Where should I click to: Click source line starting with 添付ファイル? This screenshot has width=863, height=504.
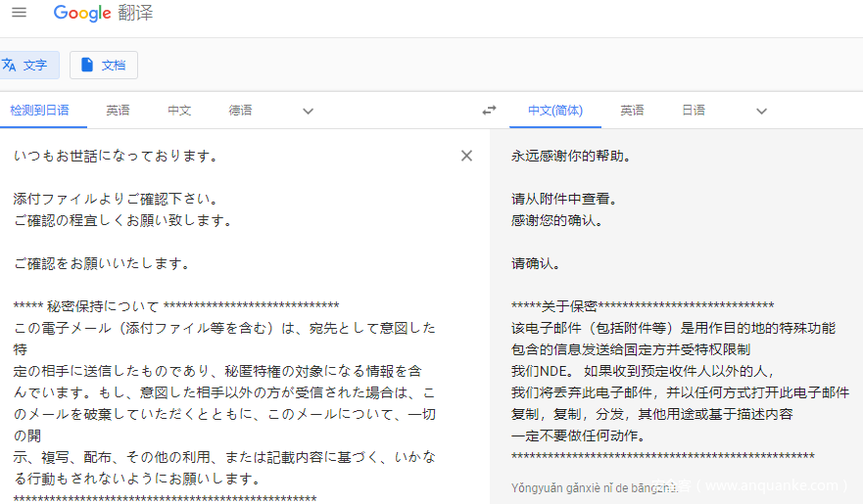pos(115,199)
